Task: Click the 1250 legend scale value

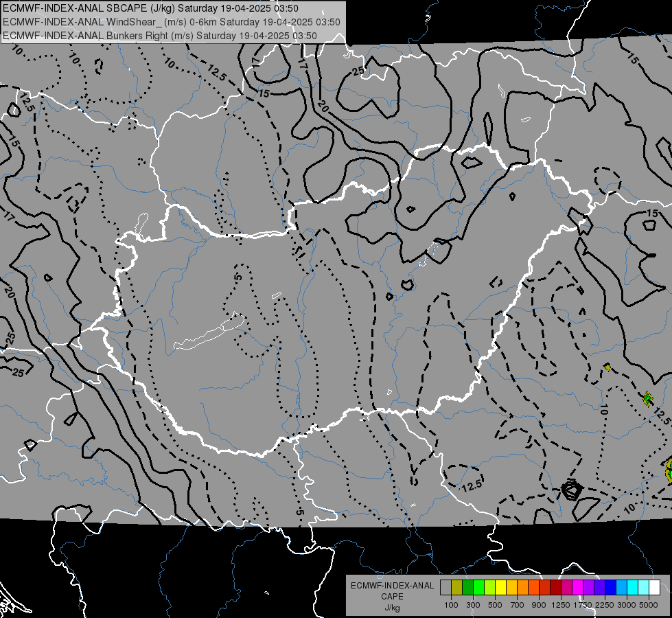Action: pyautogui.click(x=561, y=605)
